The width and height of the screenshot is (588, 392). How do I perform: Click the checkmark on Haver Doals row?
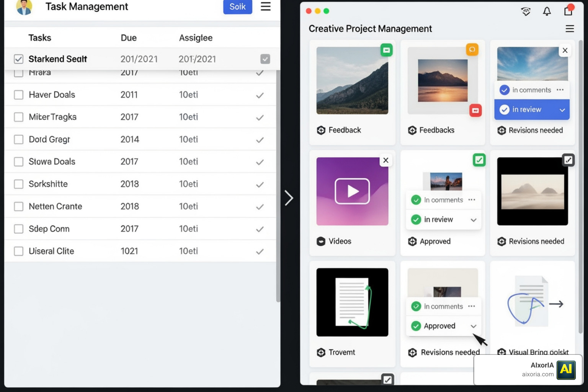260,95
